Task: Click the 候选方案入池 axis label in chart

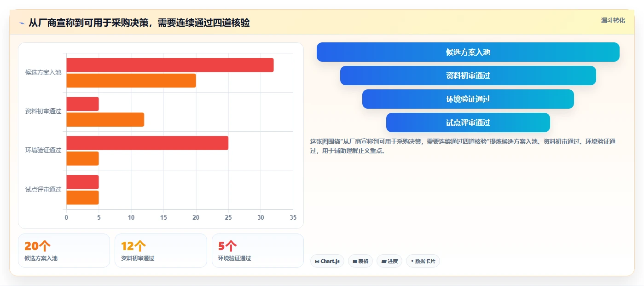Action: click(x=43, y=73)
